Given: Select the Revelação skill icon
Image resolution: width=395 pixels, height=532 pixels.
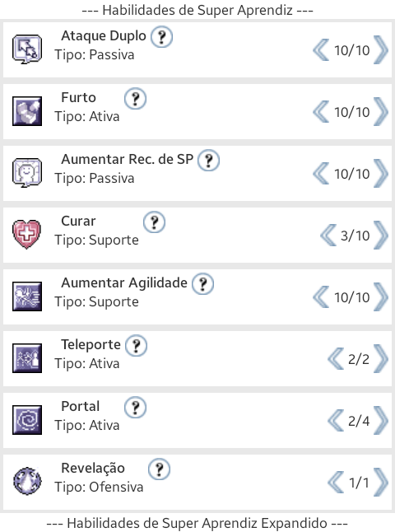Looking at the screenshot, I should (27, 481).
